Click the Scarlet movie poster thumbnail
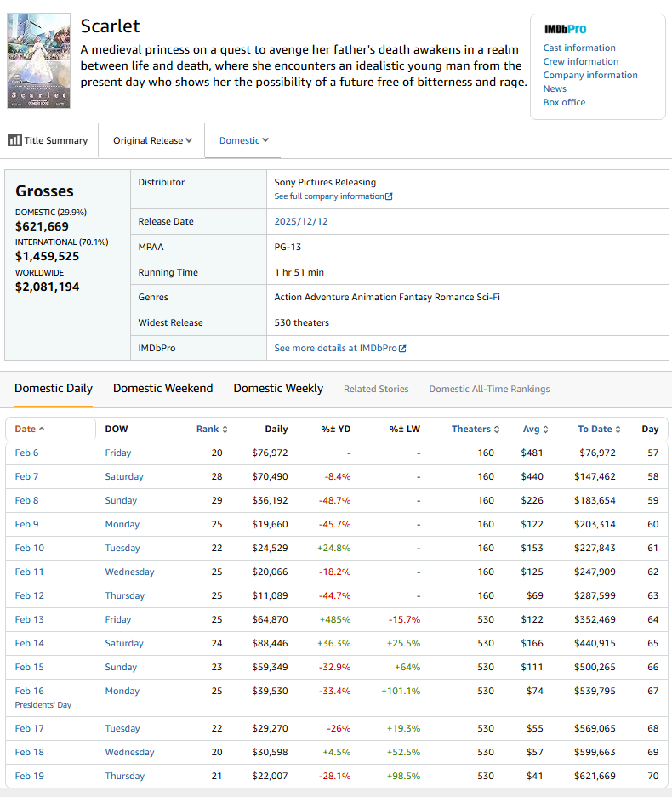The width and height of the screenshot is (672, 797). (x=38, y=60)
